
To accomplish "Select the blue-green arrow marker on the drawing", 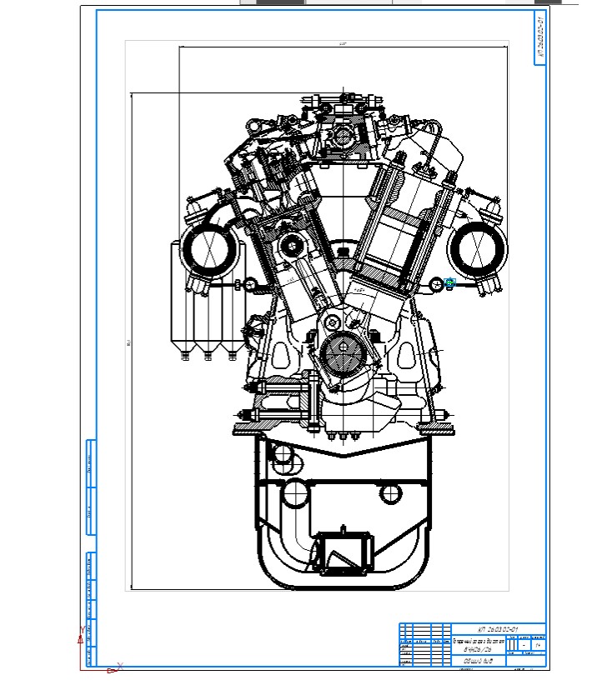I will (x=449, y=282).
